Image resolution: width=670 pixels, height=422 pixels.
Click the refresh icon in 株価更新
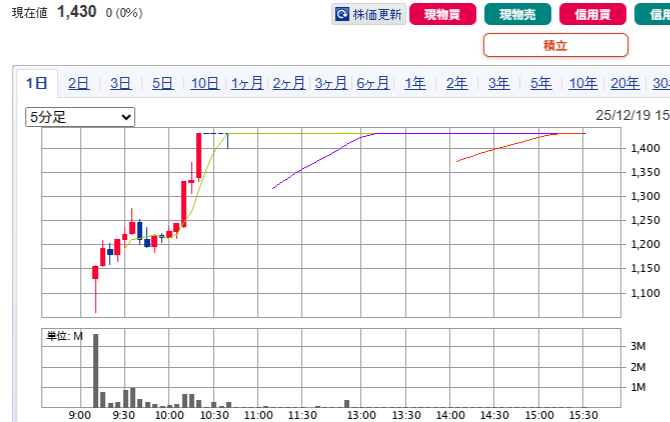(x=343, y=15)
